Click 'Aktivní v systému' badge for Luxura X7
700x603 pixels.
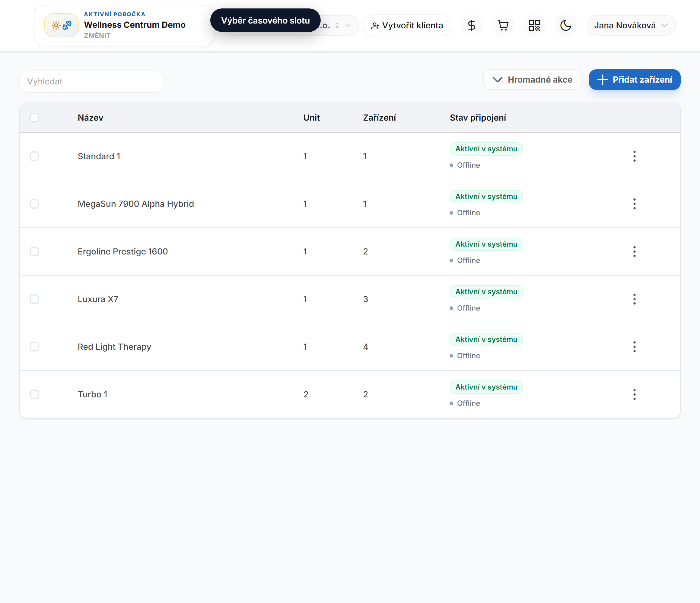486,292
